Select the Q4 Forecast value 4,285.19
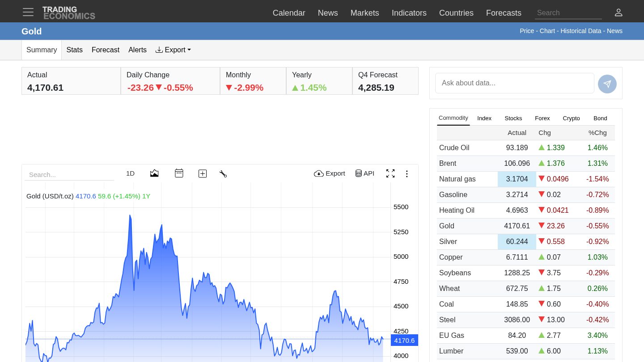Viewport: 644px width, 362px height. (x=376, y=88)
